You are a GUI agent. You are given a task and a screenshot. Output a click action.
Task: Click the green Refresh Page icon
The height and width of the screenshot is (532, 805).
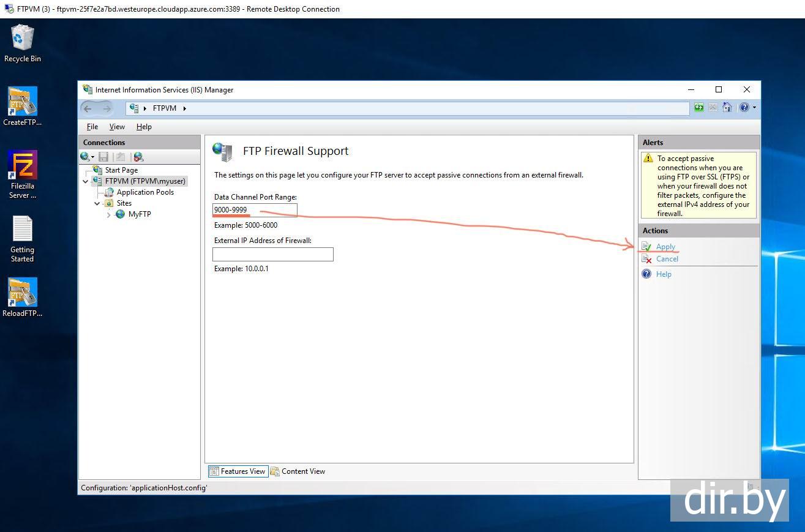coord(699,108)
